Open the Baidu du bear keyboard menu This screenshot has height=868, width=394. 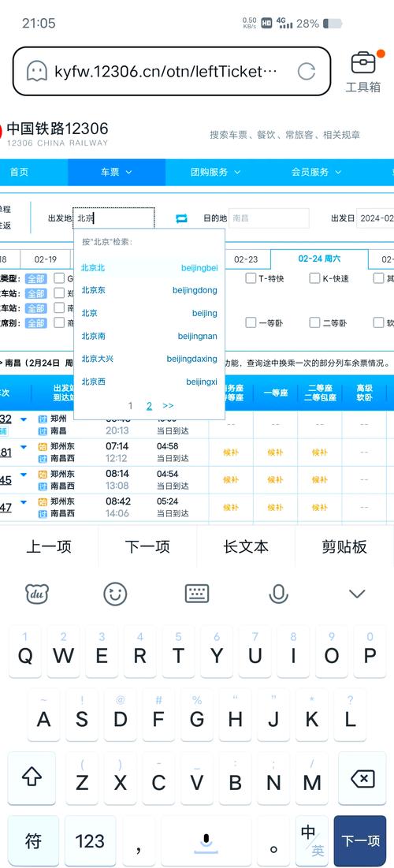point(37,594)
